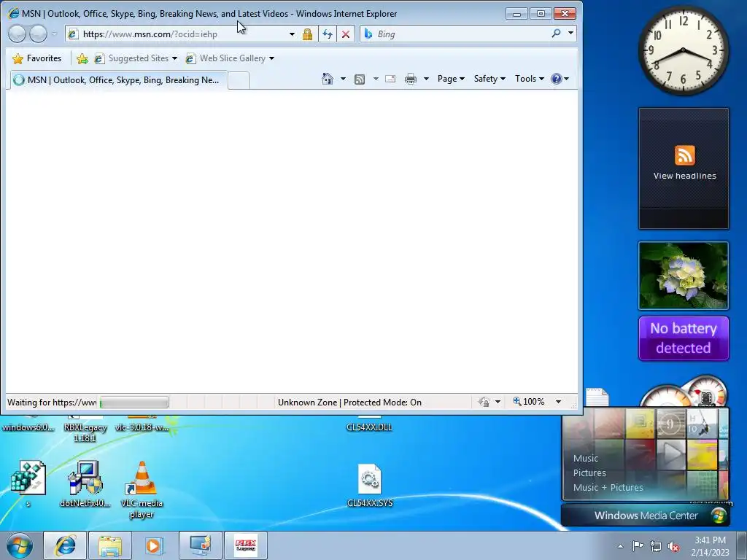Click the Home icon in command bar

coord(328,79)
